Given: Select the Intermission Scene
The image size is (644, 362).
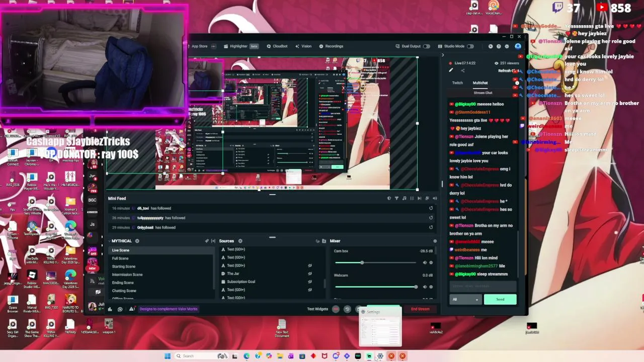Looking at the screenshot, I should [127, 275].
